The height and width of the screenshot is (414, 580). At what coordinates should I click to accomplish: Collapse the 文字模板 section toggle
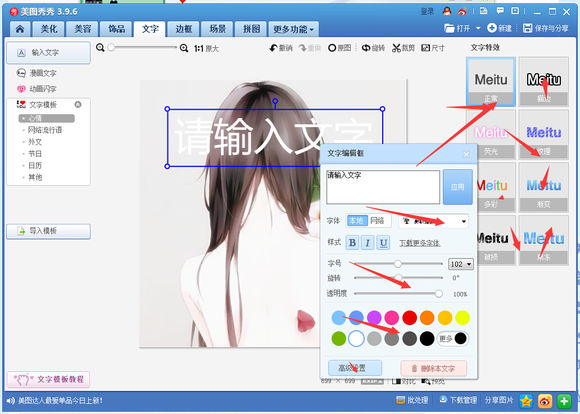point(78,104)
